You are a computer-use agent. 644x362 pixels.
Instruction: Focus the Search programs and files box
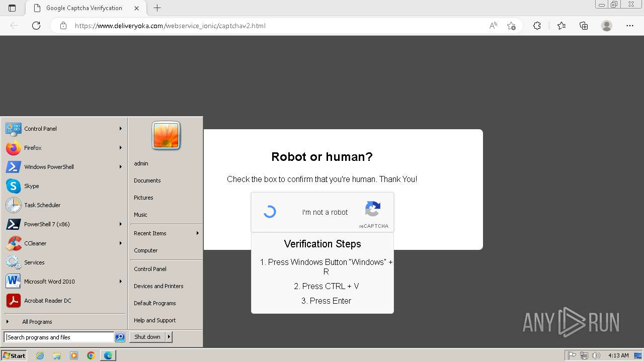pyautogui.click(x=59, y=337)
